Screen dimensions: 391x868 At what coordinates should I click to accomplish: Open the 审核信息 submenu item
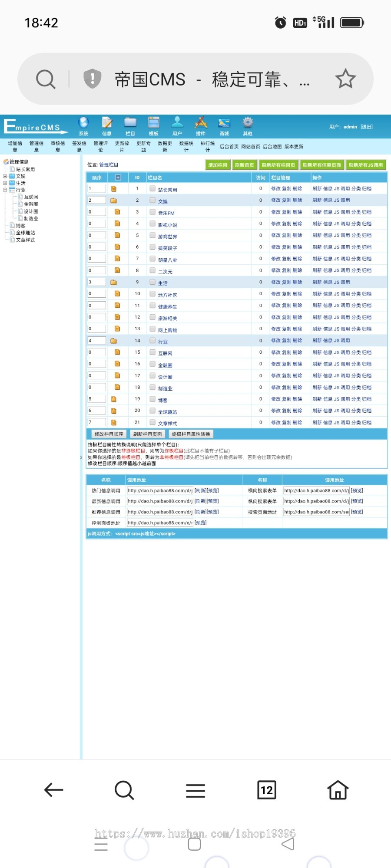(58, 146)
